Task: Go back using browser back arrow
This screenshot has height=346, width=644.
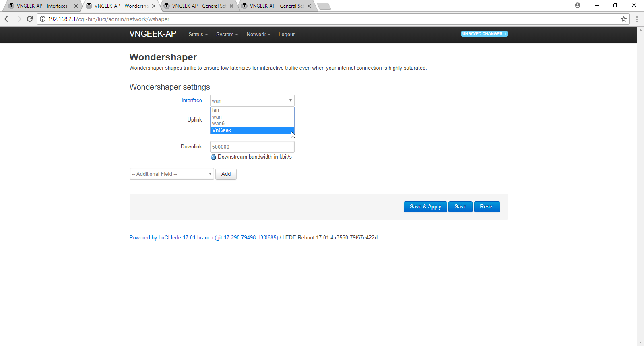Action: coord(7,19)
